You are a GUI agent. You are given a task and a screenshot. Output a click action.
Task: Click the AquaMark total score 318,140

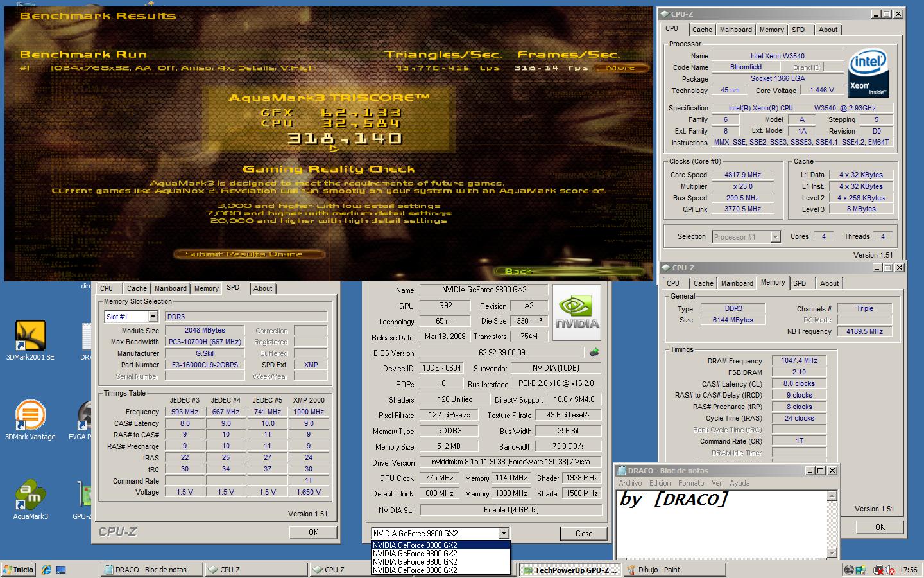pos(345,138)
